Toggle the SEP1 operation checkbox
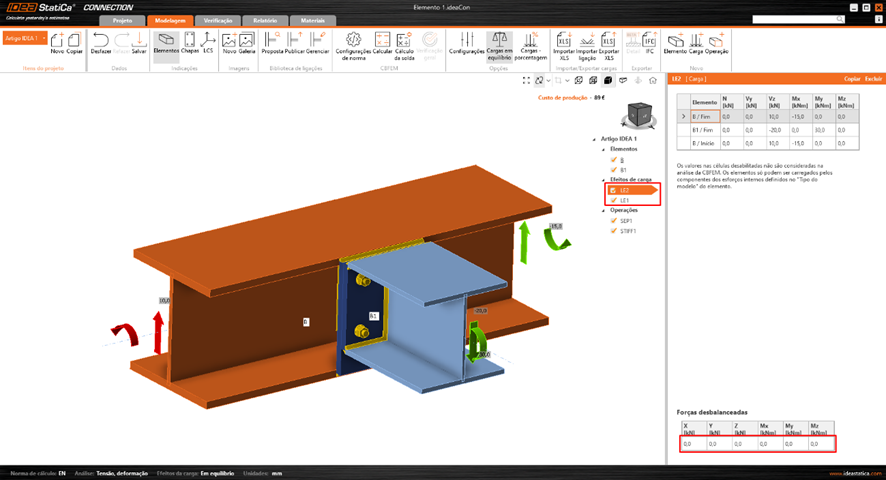Screen dimensions: 886x480 tap(613, 221)
